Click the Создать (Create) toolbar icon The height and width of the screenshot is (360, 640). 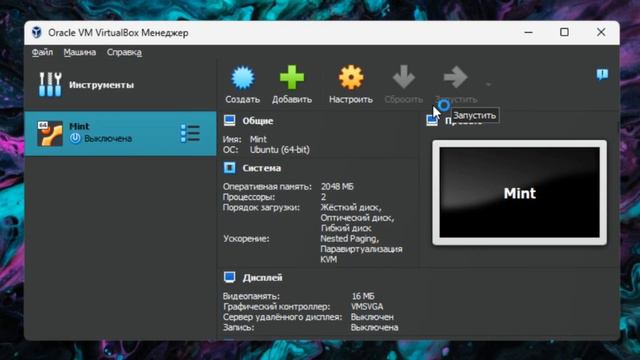(x=242, y=78)
